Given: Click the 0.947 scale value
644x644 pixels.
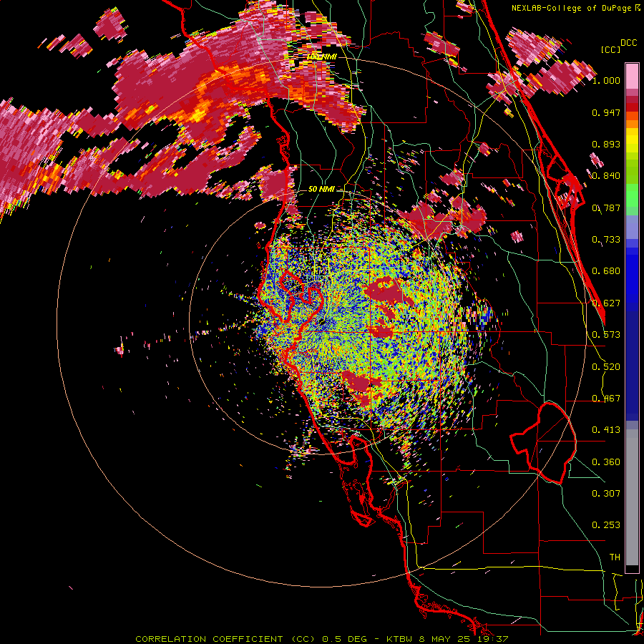Looking at the screenshot, I should point(606,112).
